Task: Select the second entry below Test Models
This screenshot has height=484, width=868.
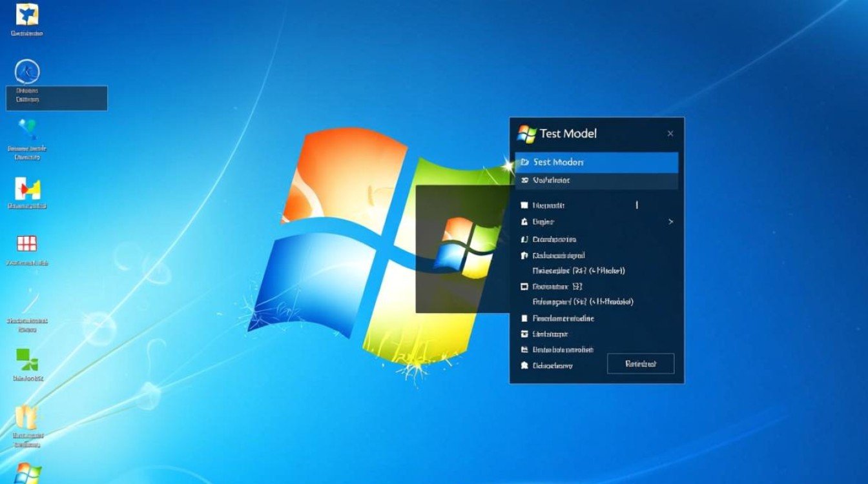Action: coord(595,181)
